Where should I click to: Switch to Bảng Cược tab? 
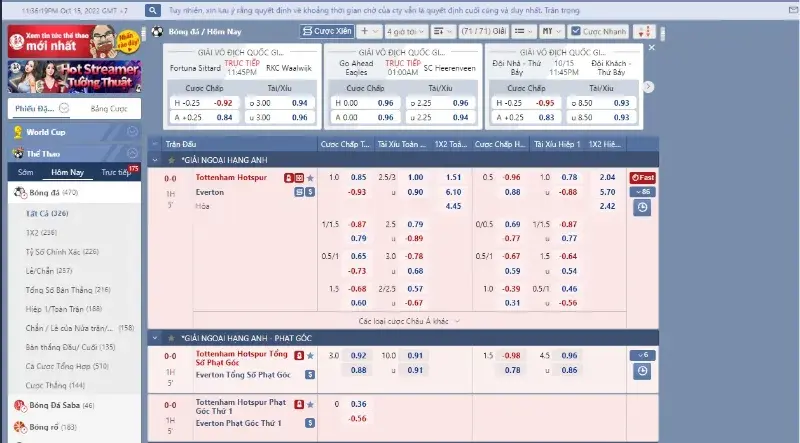109,108
